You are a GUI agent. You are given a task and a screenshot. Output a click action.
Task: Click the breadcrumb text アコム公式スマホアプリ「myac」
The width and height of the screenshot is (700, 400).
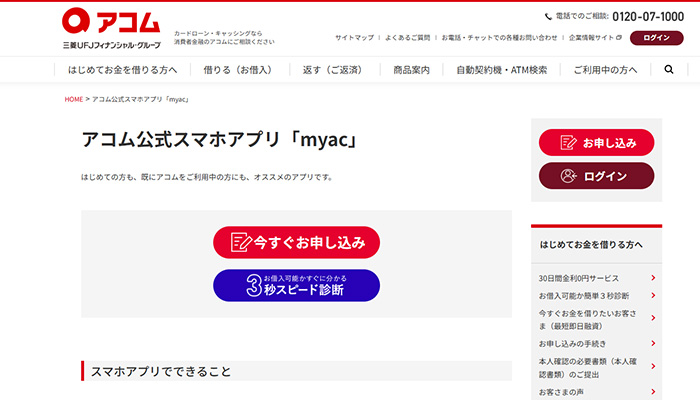(x=140, y=99)
